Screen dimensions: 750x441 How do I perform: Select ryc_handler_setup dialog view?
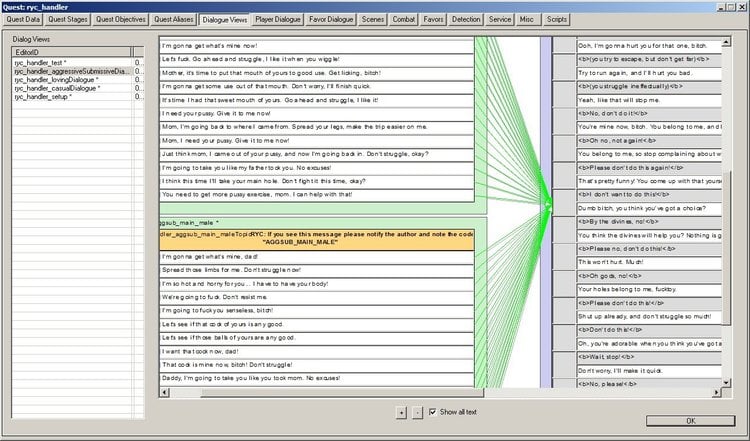(x=72, y=97)
